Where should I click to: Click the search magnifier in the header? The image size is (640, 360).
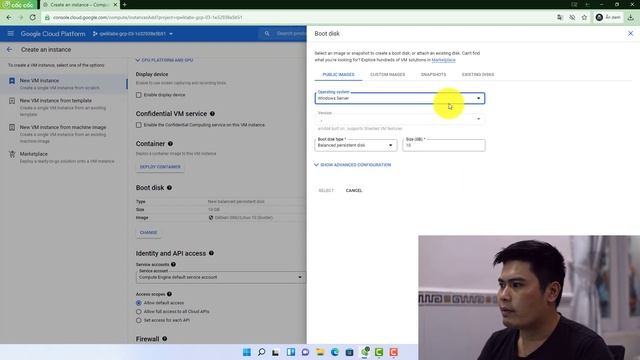[x=267, y=33]
